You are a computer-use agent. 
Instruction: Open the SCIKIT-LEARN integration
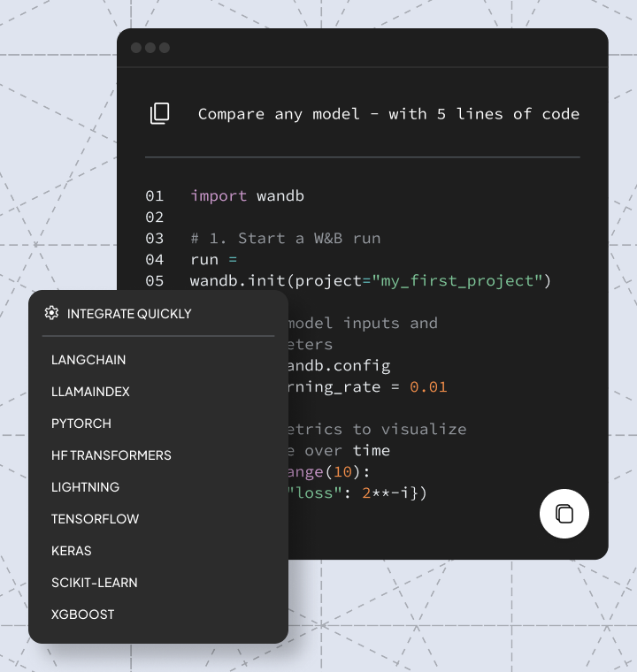click(95, 583)
